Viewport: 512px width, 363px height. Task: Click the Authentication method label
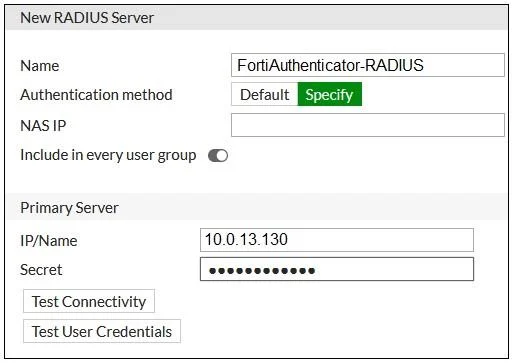point(96,95)
